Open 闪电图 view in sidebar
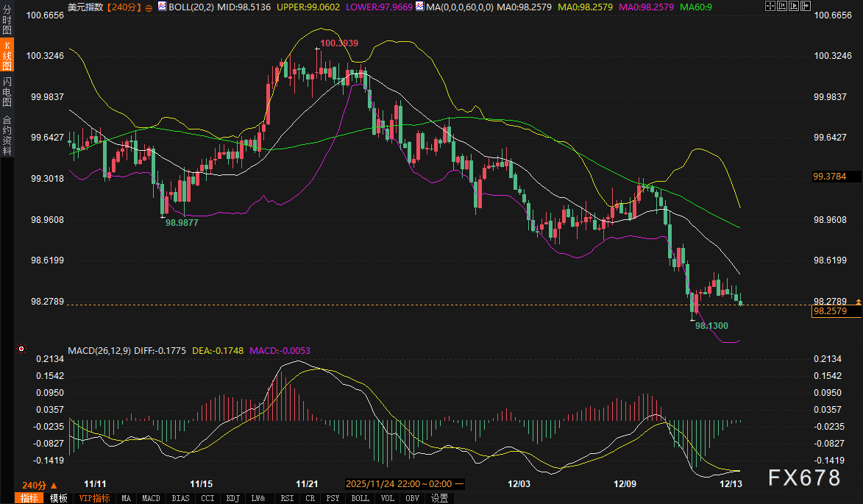The image size is (863, 504). (7, 91)
